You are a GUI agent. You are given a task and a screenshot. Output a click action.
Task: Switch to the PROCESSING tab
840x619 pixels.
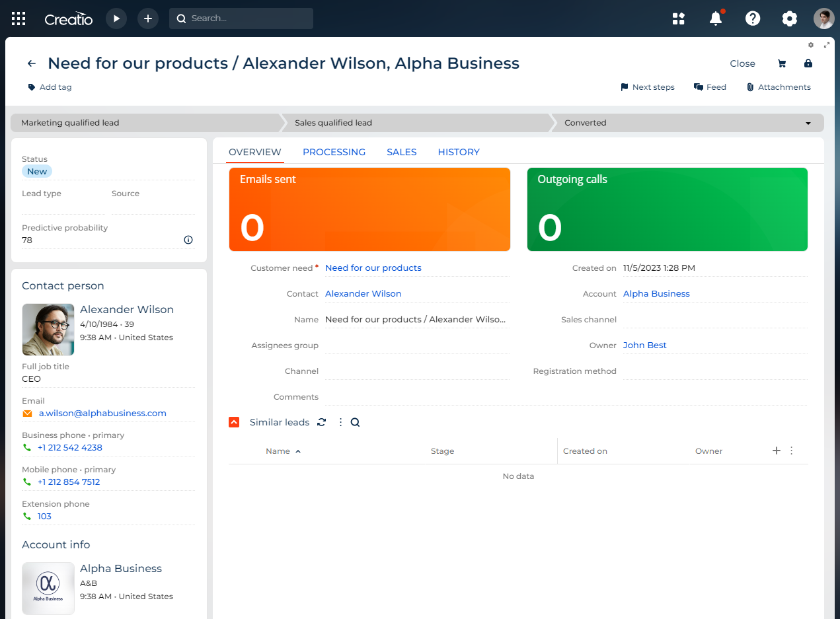[x=334, y=152]
